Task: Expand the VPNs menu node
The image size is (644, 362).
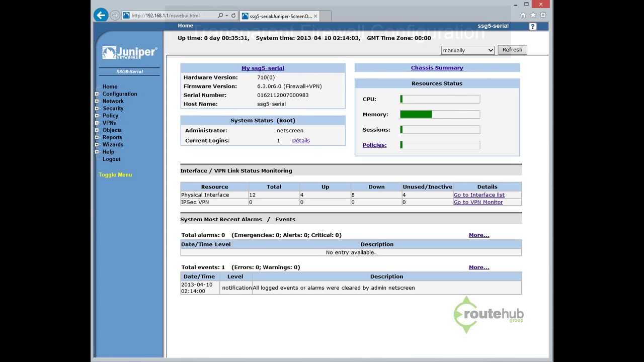Action: coord(97,123)
